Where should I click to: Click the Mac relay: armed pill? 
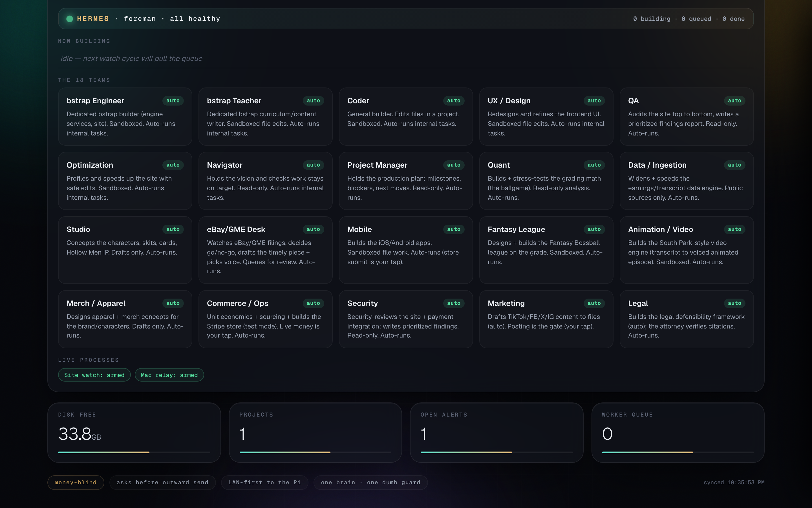click(169, 375)
